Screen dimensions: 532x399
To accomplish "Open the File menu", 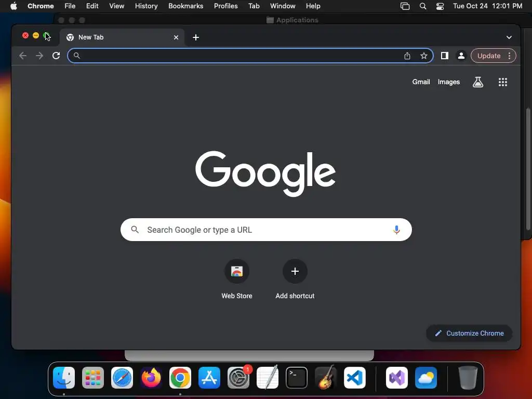I will point(70,6).
